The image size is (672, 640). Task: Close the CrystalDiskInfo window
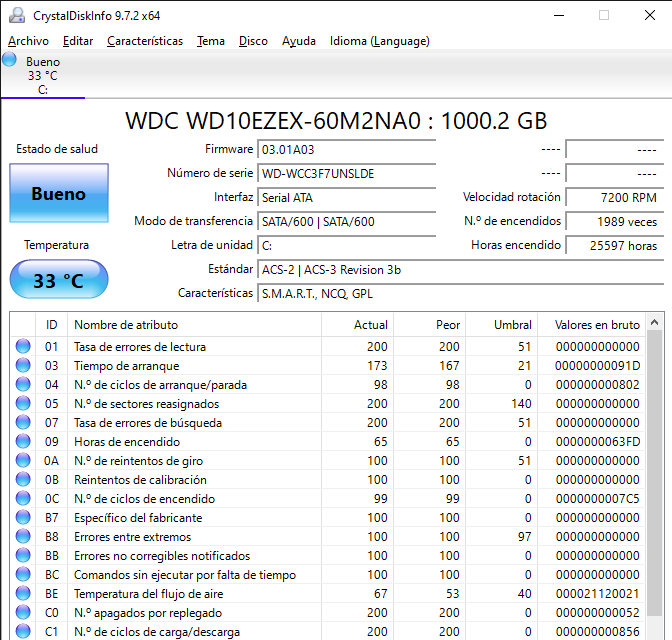[x=650, y=15]
